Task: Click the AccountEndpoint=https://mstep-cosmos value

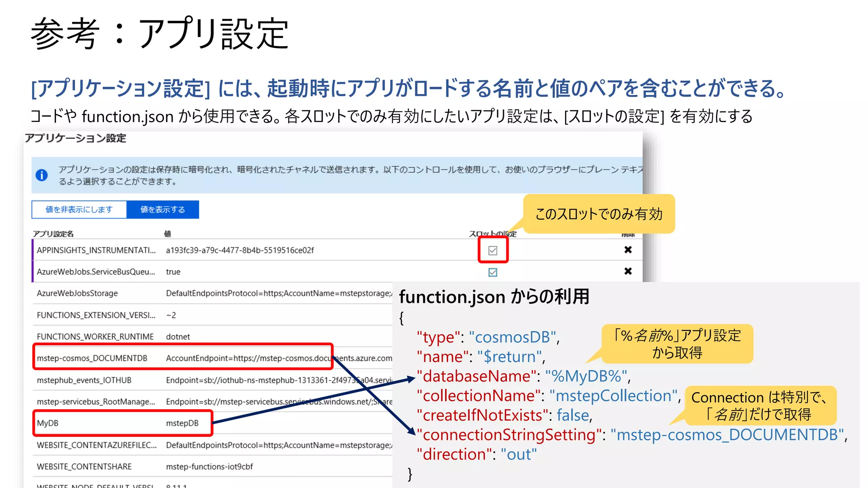Action: pyautogui.click(x=279, y=358)
